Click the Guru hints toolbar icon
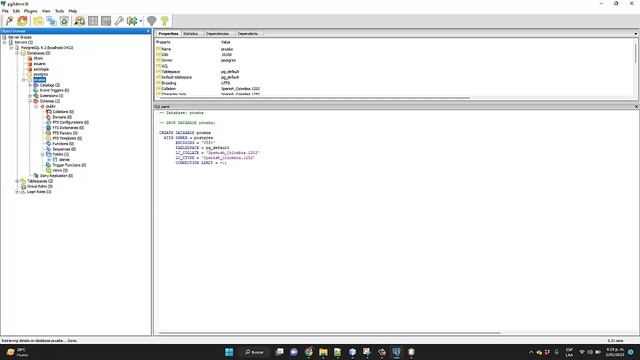The image size is (640, 360). pos(151,21)
